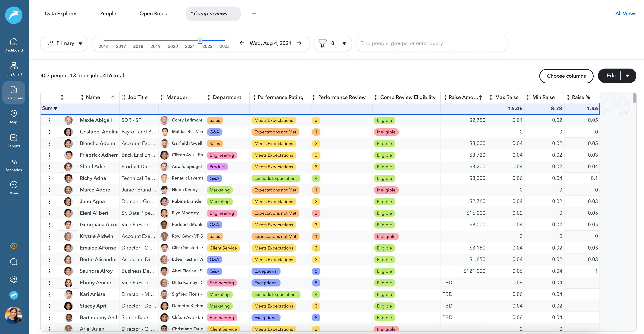Click the people search query field
This screenshot has height=334, width=644.
[432, 44]
